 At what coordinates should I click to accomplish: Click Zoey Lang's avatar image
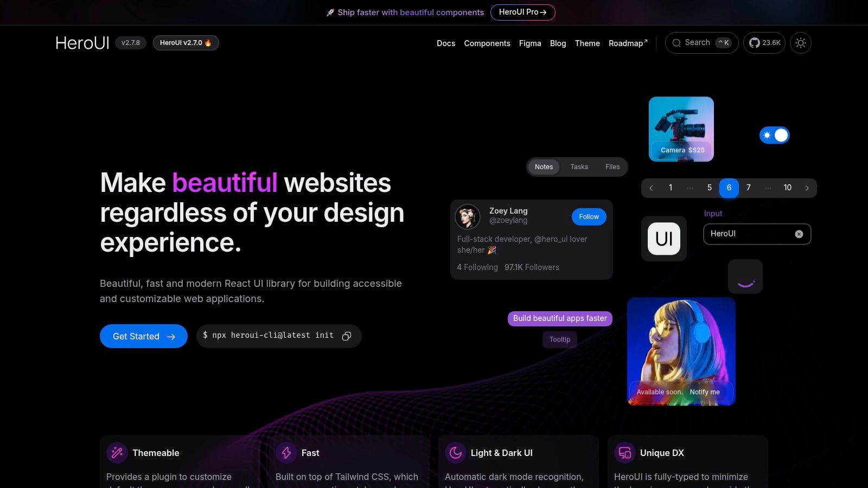tap(468, 217)
